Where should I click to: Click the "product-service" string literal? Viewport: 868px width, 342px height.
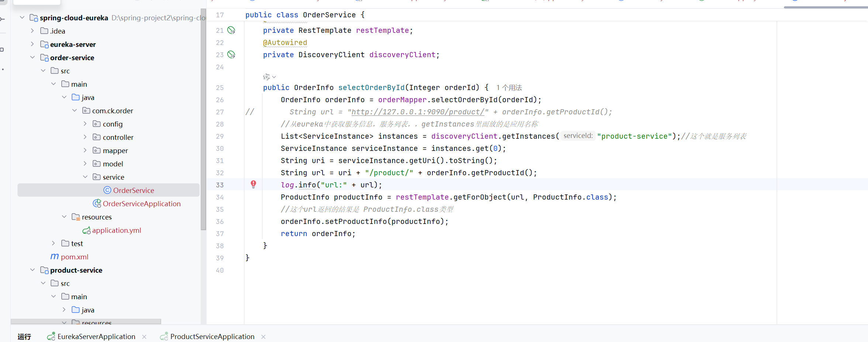click(634, 136)
